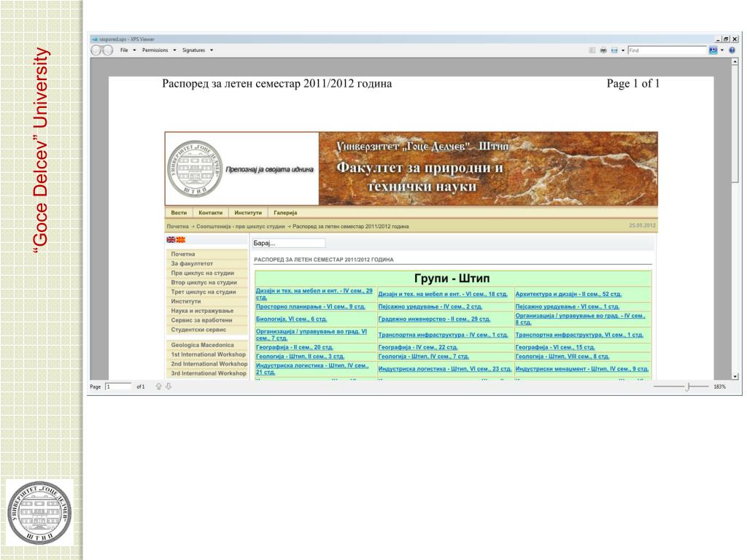This screenshot has height=560, width=747.
Task: Click Соопштенија - прв циклус студии breadcrumb
Action: coord(241,227)
